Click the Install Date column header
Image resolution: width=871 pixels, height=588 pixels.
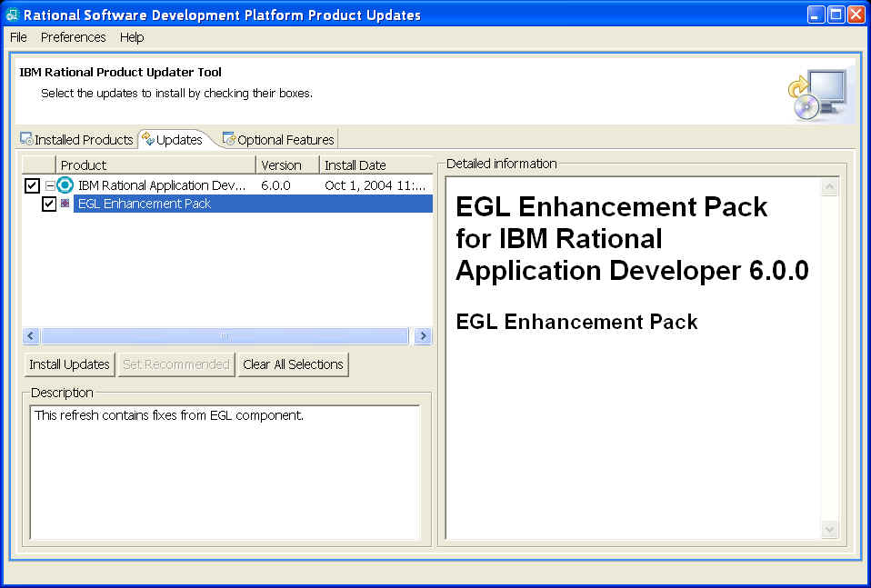[x=376, y=164]
